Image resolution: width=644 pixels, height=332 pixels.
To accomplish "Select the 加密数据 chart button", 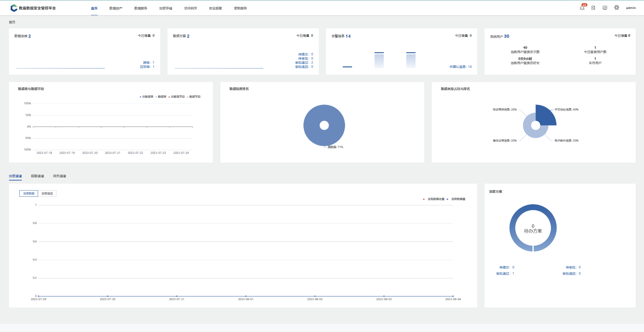I will (x=29, y=194).
